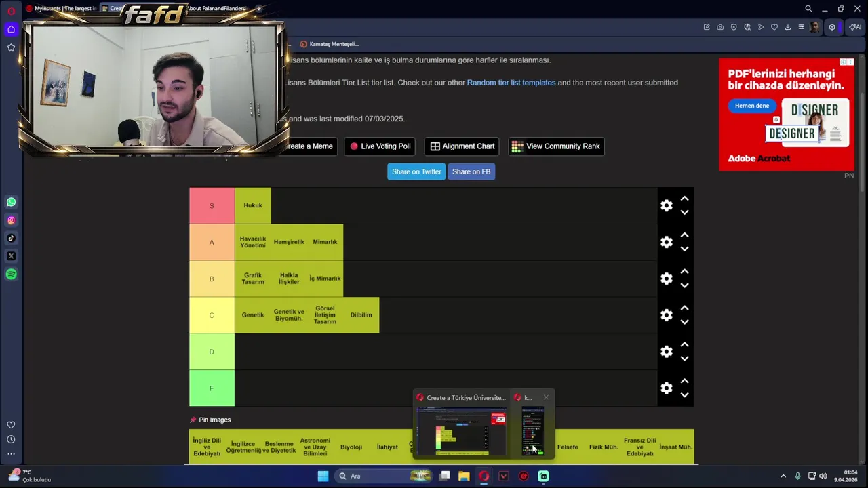Switch to the Myinstants browser tab
The image size is (868, 488).
coord(61,9)
